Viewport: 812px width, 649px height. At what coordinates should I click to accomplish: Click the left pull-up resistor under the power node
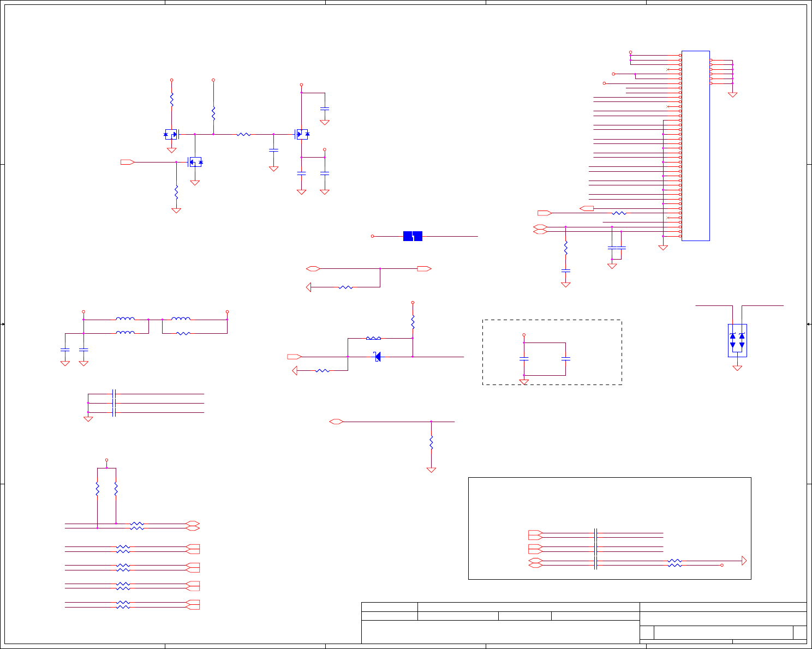pos(97,489)
